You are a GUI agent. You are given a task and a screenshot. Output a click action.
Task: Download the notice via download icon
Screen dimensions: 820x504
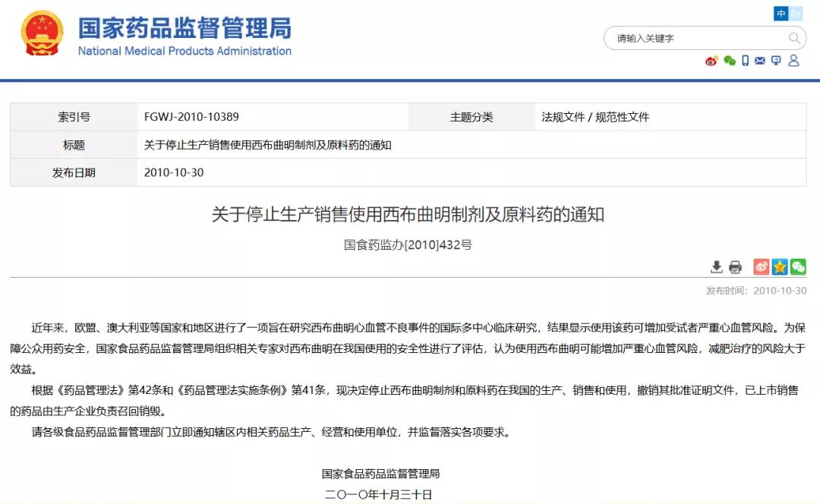[717, 267]
